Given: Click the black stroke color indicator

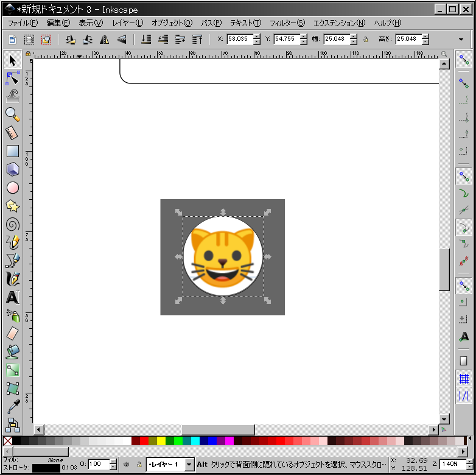Looking at the screenshot, I should 46,468.
